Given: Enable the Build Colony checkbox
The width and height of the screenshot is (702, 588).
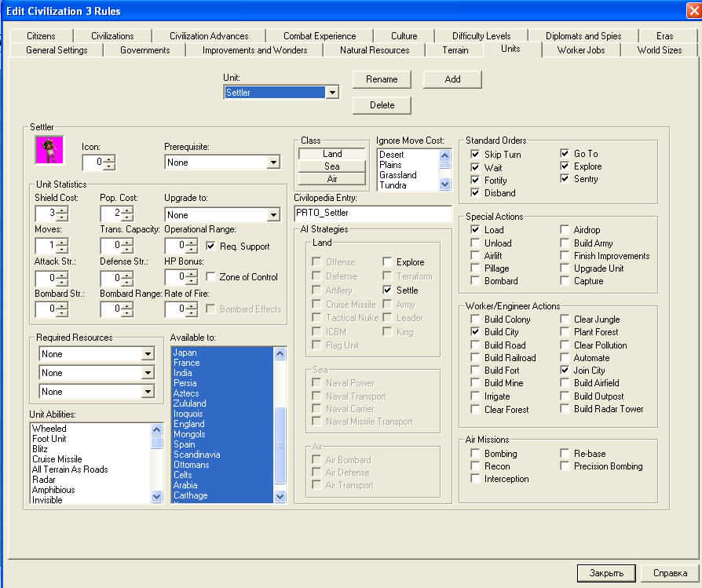Looking at the screenshot, I should (475, 320).
